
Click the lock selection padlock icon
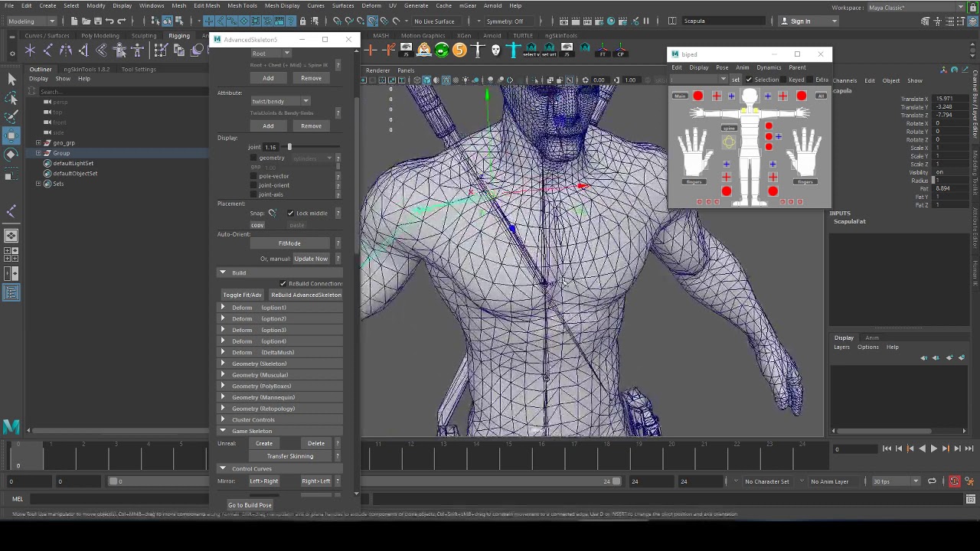tap(303, 21)
